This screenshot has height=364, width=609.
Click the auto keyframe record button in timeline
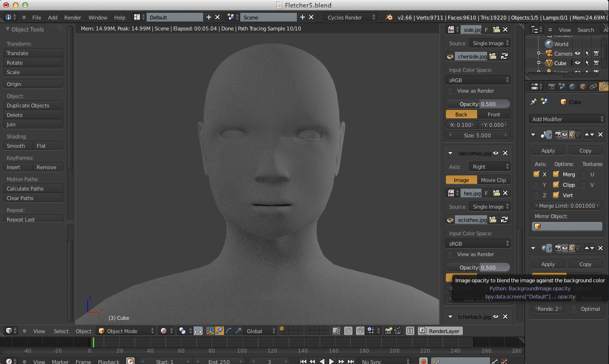click(x=423, y=362)
